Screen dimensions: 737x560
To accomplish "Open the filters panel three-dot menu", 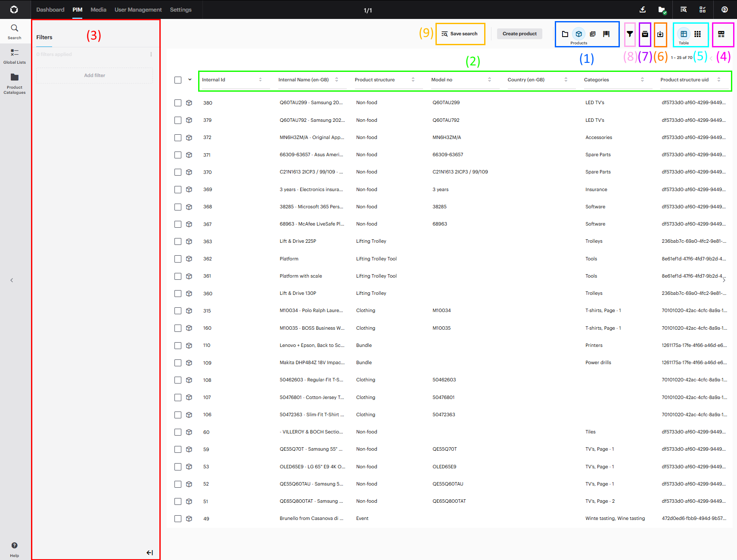I will [x=151, y=54].
